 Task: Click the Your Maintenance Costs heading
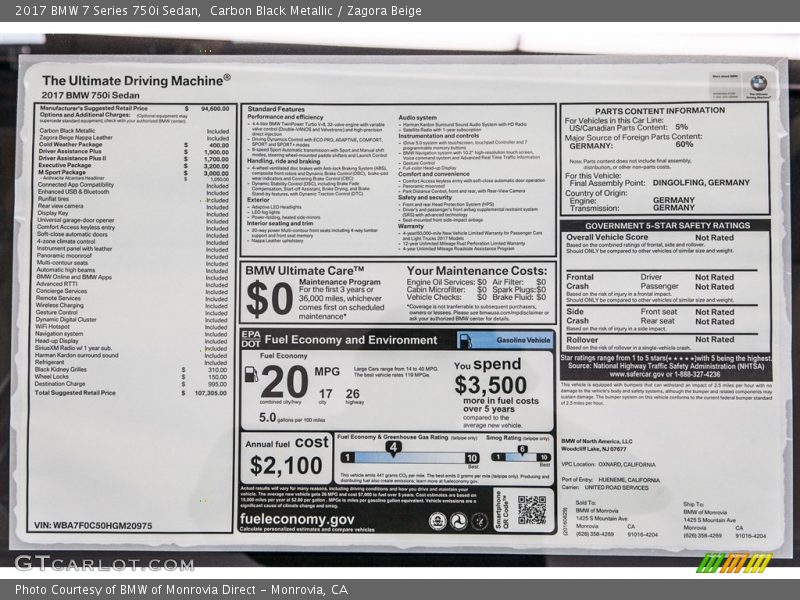tap(477, 270)
